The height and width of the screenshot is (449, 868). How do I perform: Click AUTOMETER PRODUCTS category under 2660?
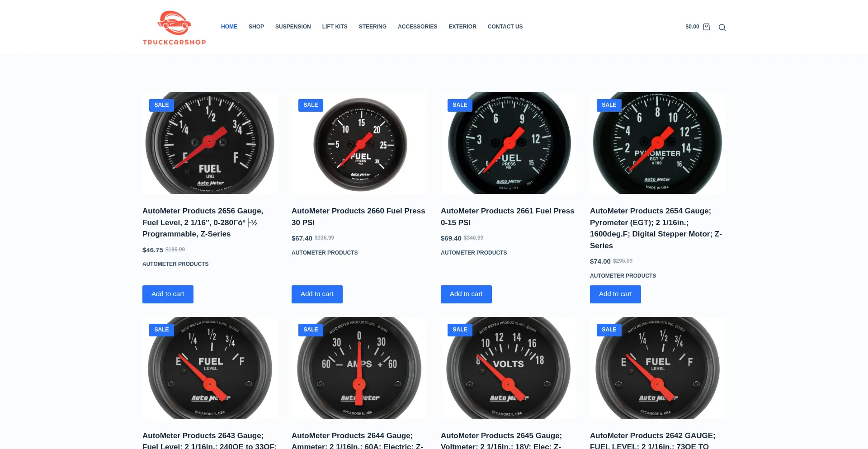[x=324, y=253]
